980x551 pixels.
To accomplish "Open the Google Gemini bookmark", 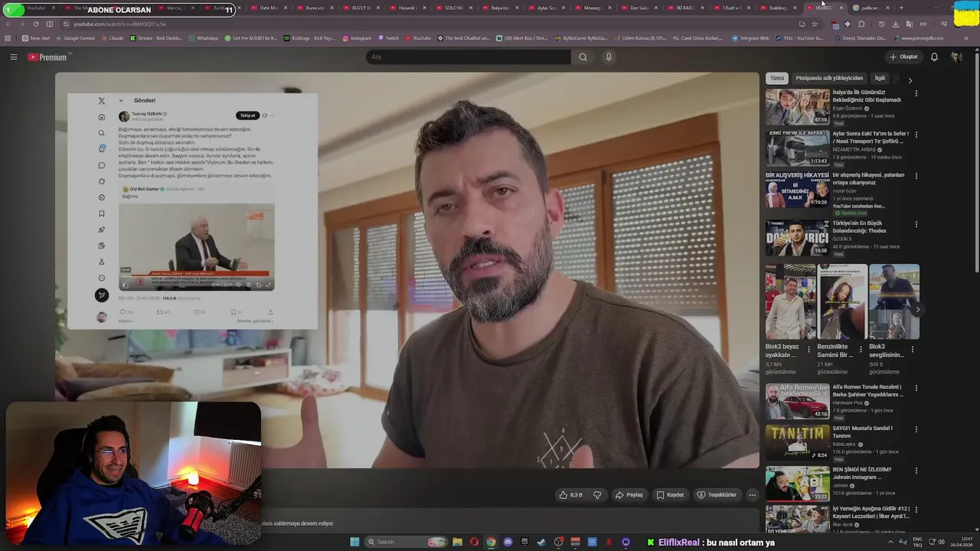I will [75, 38].
